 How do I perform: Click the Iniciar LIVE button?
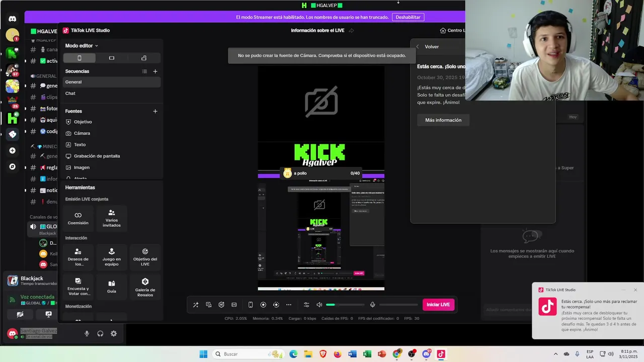click(x=438, y=305)
